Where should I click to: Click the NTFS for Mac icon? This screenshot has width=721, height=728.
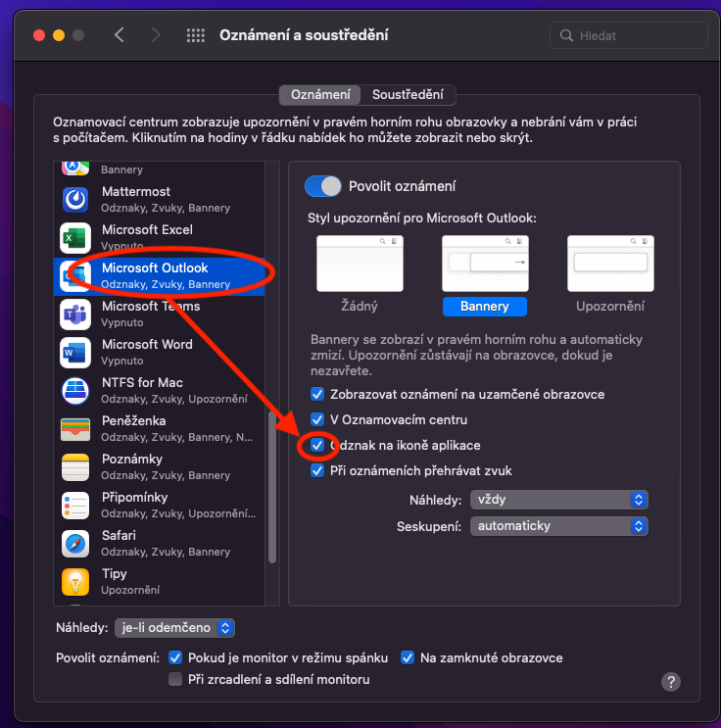pos(75,391)
